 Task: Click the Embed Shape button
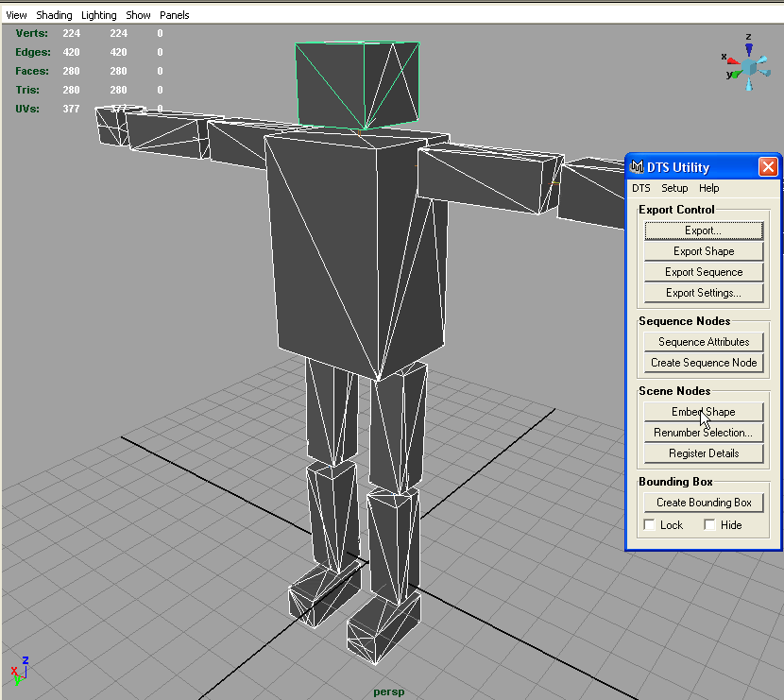click(704, 412)
